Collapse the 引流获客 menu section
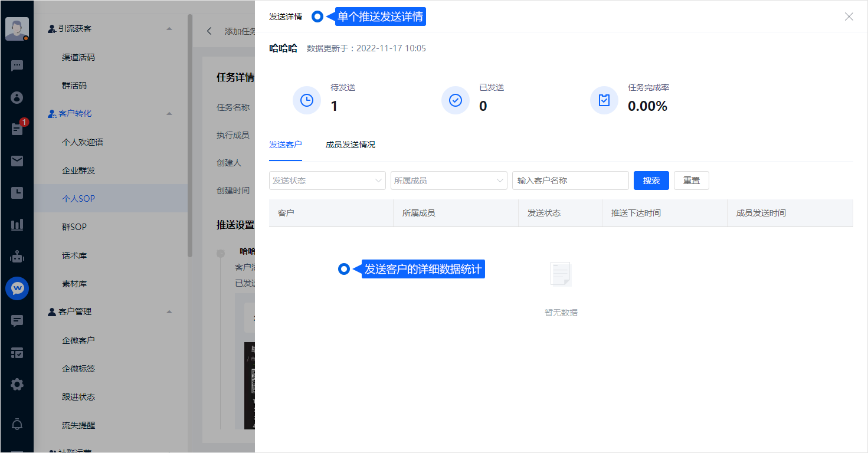868x453 pixels. (x=169, y=28)
